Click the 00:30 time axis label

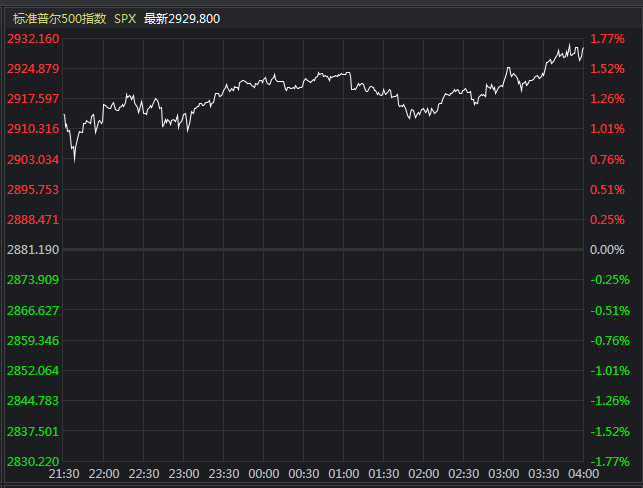(303, 474)
